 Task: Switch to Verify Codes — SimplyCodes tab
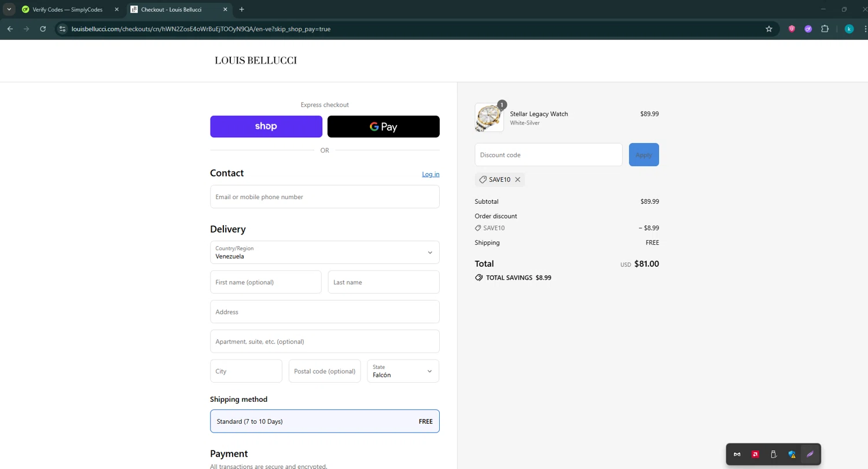pos(68,9)
